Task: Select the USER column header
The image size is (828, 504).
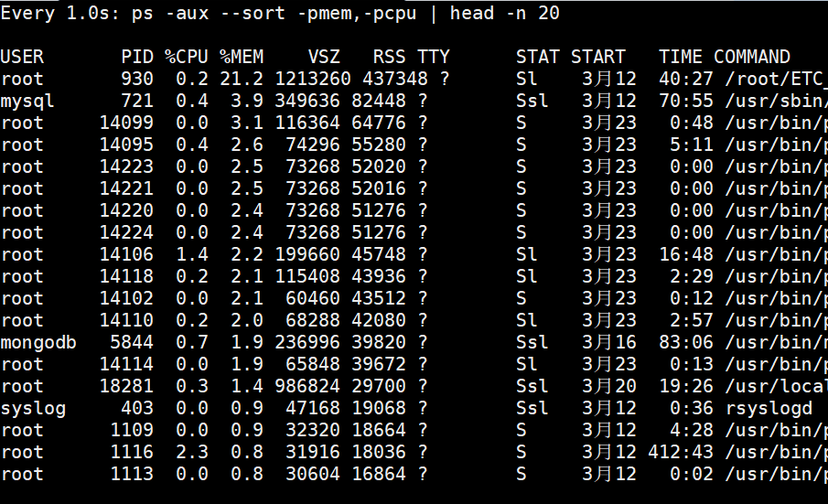Action: [x=22, y=57]
